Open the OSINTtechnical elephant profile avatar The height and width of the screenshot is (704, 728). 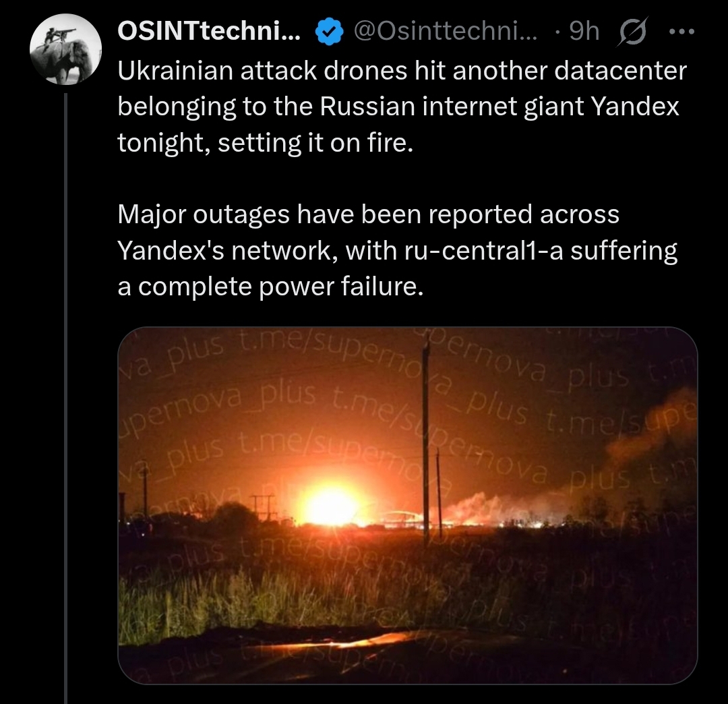coord(65,49)
